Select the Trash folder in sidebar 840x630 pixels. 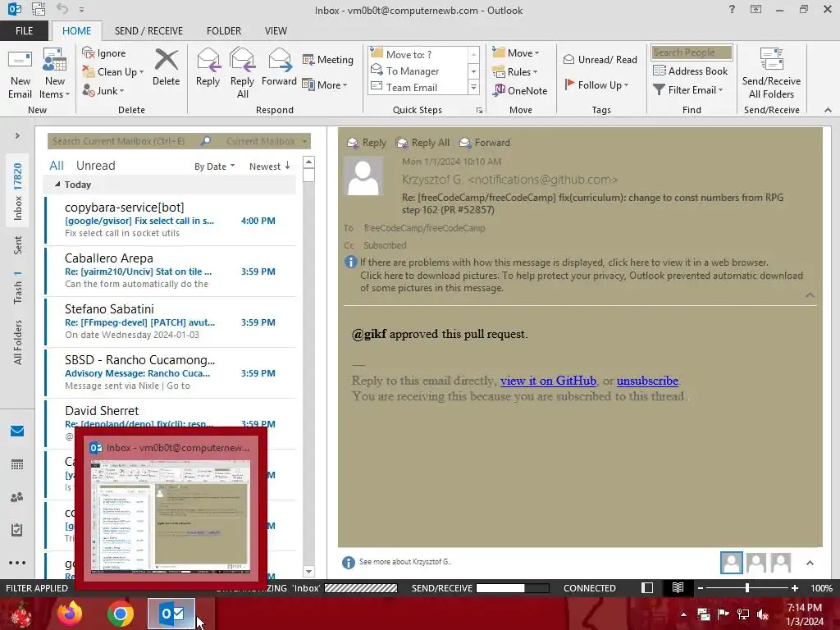18,288
